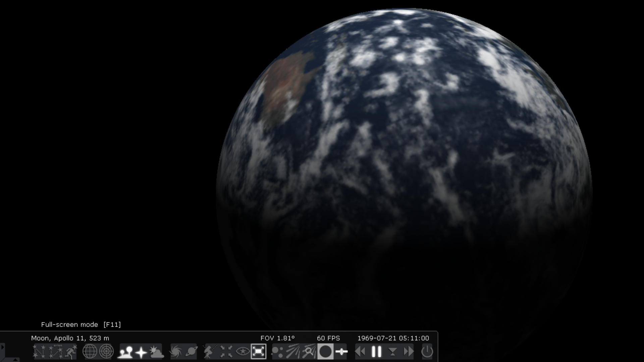
Task: Toggle the highlighted filled-circle plugin icon
Action: coord(325,352)
